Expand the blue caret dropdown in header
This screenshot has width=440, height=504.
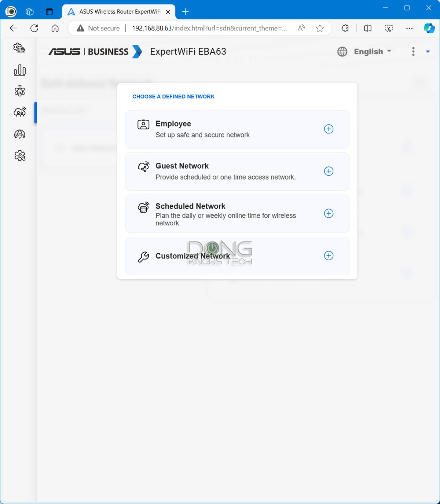[428, 52]
